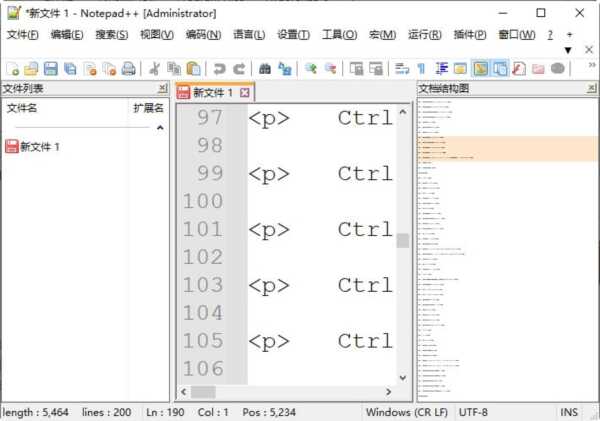Open the Replace dialog icon
The width and height of the screenshot is (600, 421).
tap(285, 69)
